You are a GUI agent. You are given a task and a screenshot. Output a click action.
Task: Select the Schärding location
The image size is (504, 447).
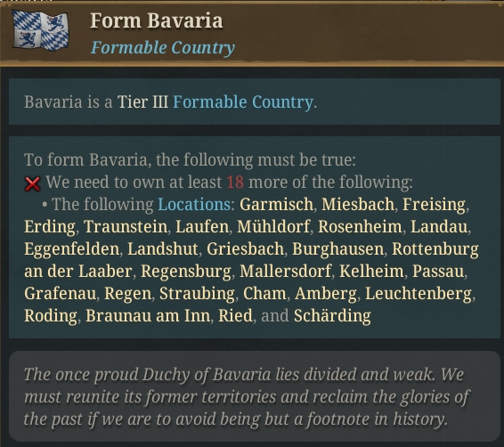pos(332,315)
